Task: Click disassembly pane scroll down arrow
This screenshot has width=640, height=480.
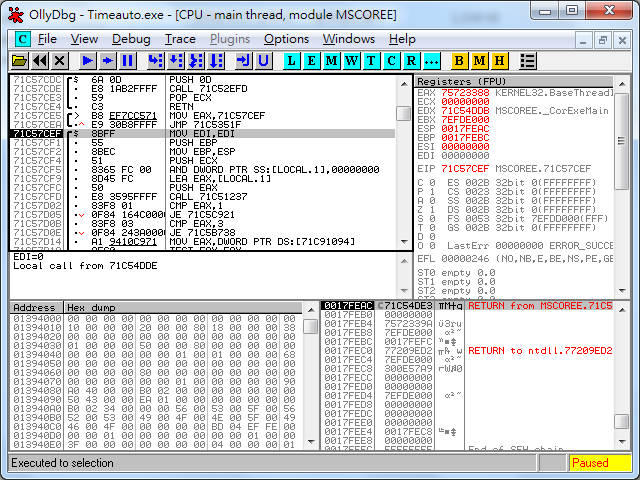Action: (404, 242)
